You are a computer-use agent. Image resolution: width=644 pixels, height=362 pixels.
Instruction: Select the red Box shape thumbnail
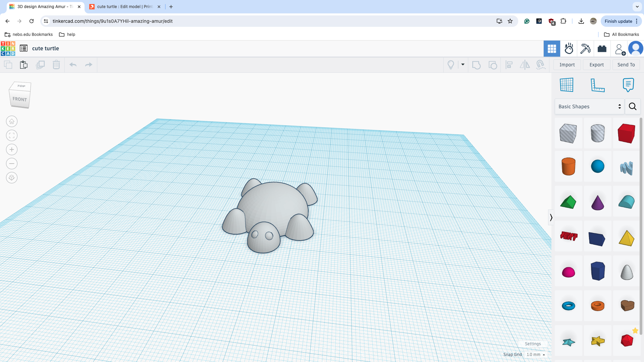point(626,133)
